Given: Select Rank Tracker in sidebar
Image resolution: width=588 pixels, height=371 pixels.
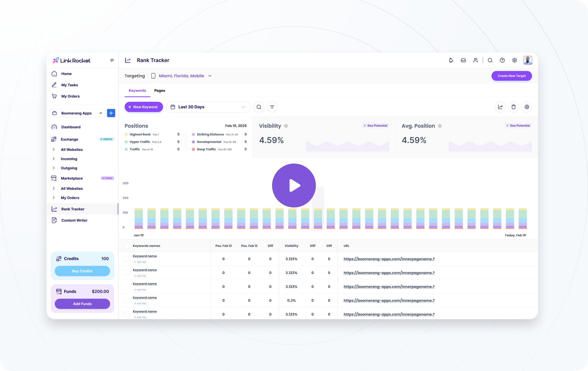Looking at the screenshot, I should [82, 209].
